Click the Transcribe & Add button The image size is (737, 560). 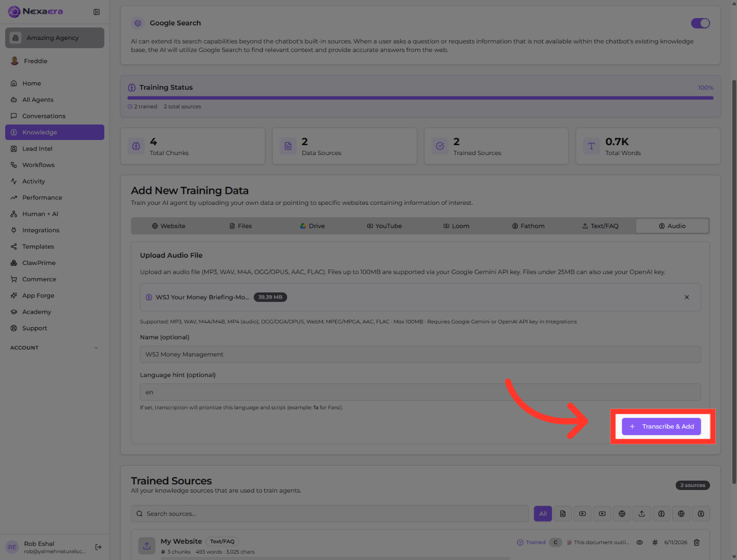tap(661, 426)
